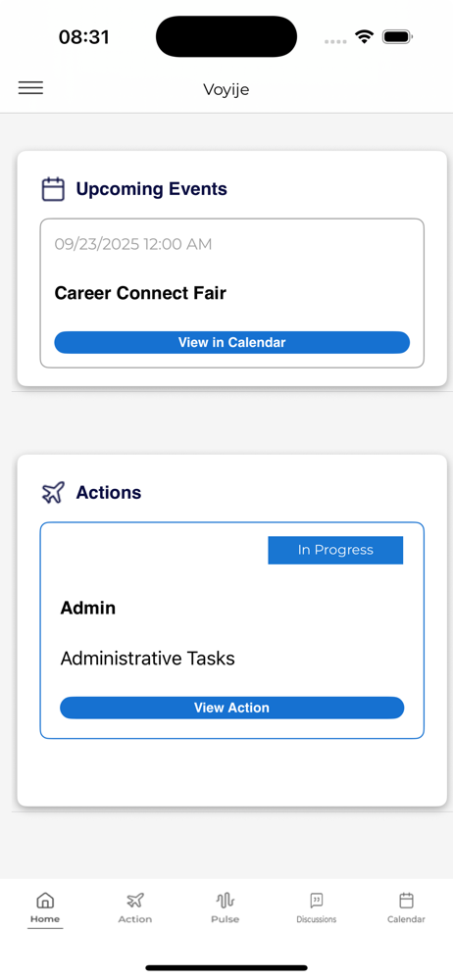453x980 pixels.
Task: Tap the battery status icon
Action: tap(396, 37)
